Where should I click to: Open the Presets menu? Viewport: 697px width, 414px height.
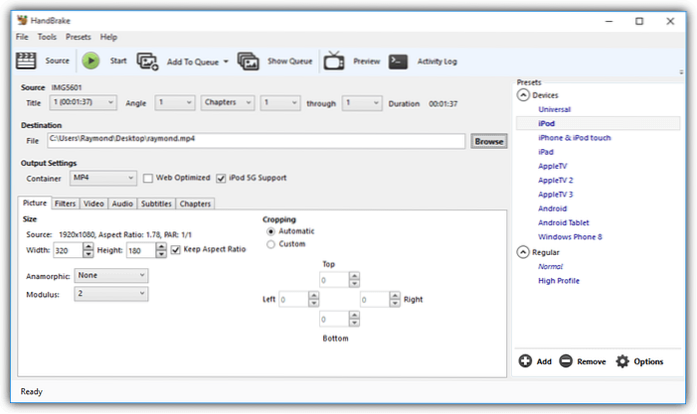[x=78, y=37]
